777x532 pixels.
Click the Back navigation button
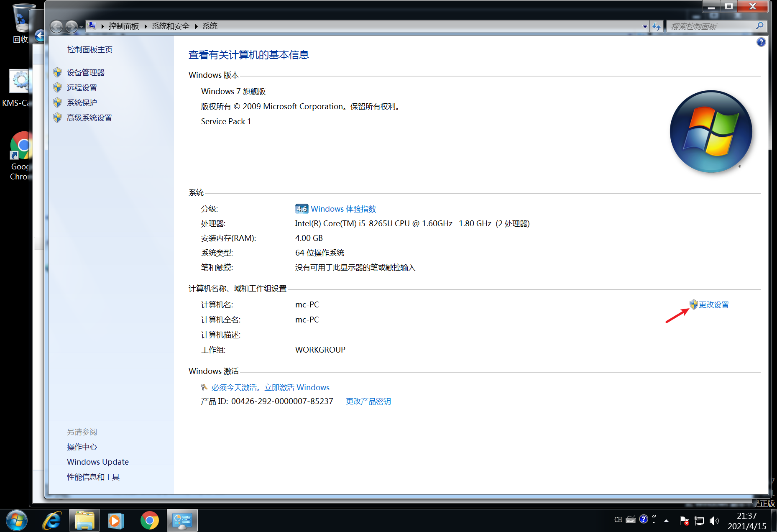56,27
